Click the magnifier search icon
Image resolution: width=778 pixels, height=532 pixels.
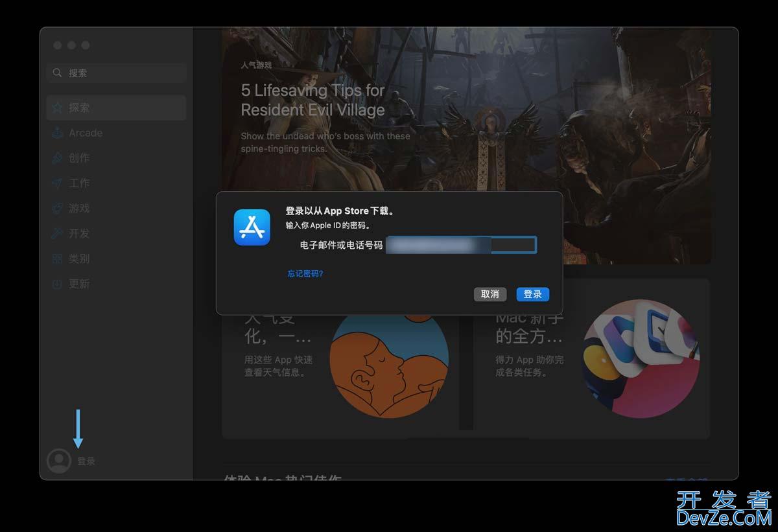(x=58, y=73)
